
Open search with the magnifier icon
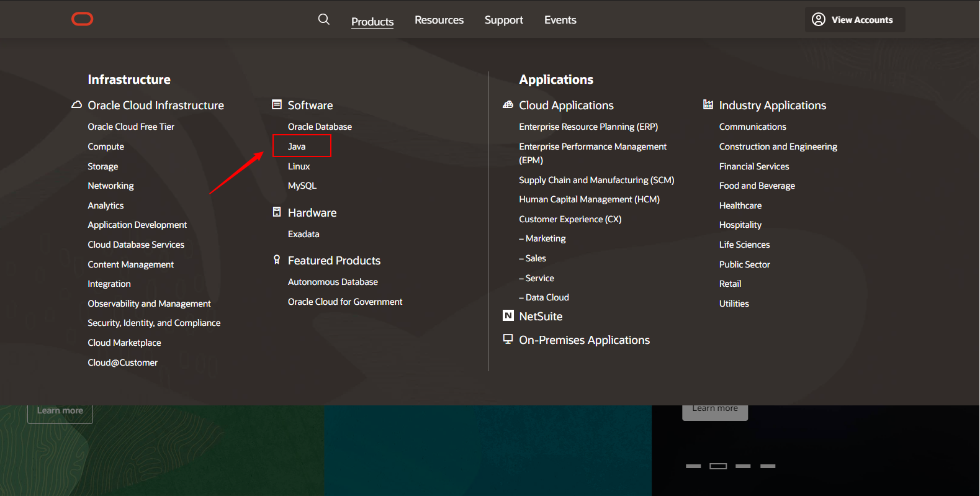coord(323,19)
